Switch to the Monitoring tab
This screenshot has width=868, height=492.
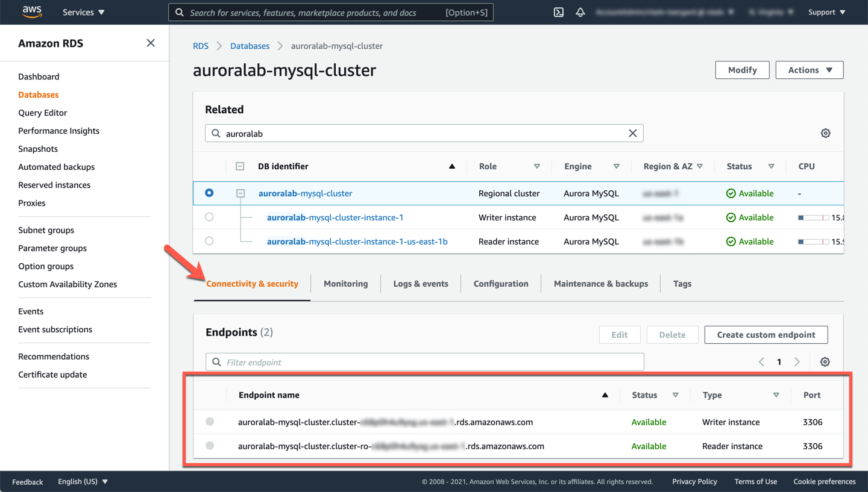tap(345, 284)
